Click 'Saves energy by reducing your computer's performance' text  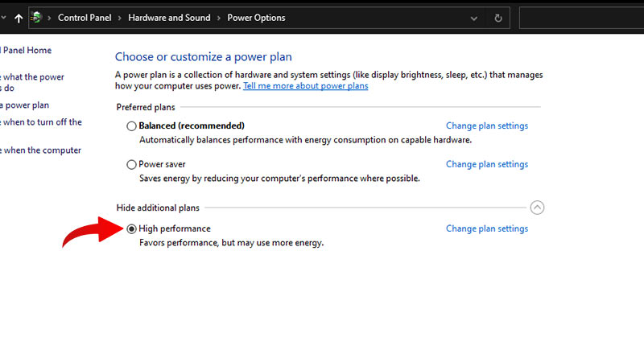pyautogui.click(x=279, y=178)
